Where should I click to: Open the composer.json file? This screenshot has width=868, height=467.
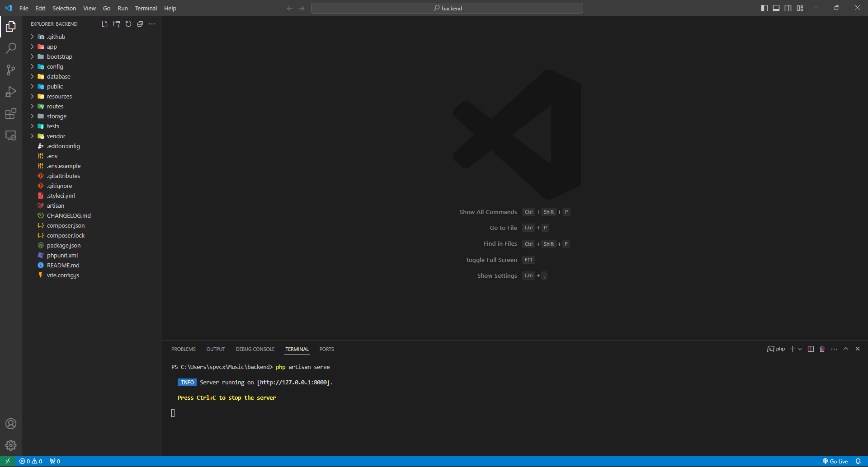pyautogui.click(x=66, y=226)
